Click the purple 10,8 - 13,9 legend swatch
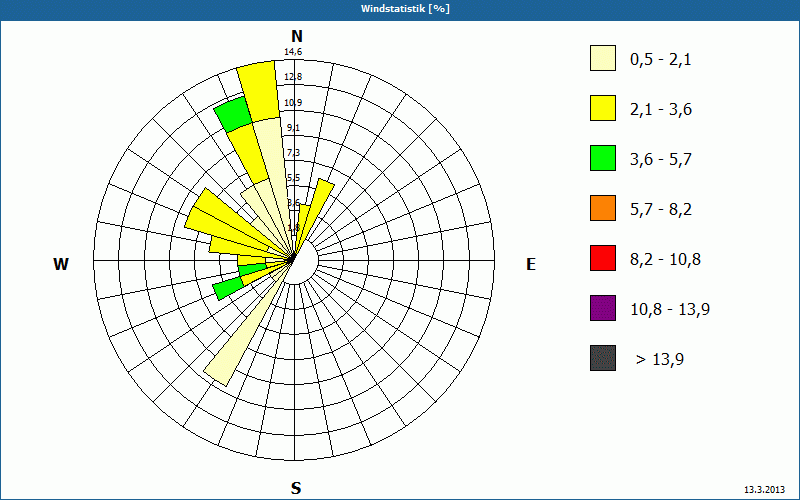Image resolution: width=800 pixels, height=500 pixels. pos(603,308)
